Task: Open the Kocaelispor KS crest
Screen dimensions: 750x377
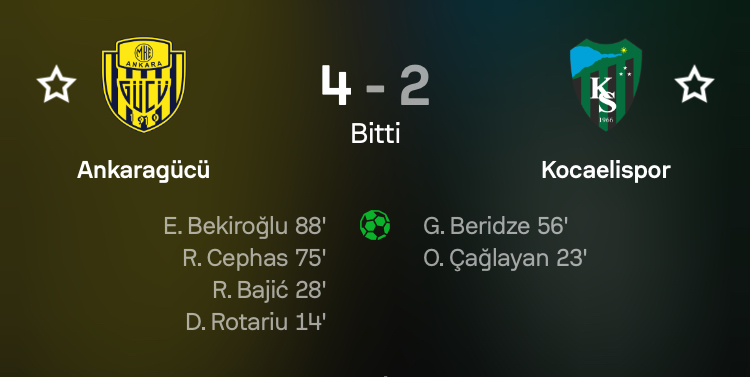Action: (x=606, y=84)
